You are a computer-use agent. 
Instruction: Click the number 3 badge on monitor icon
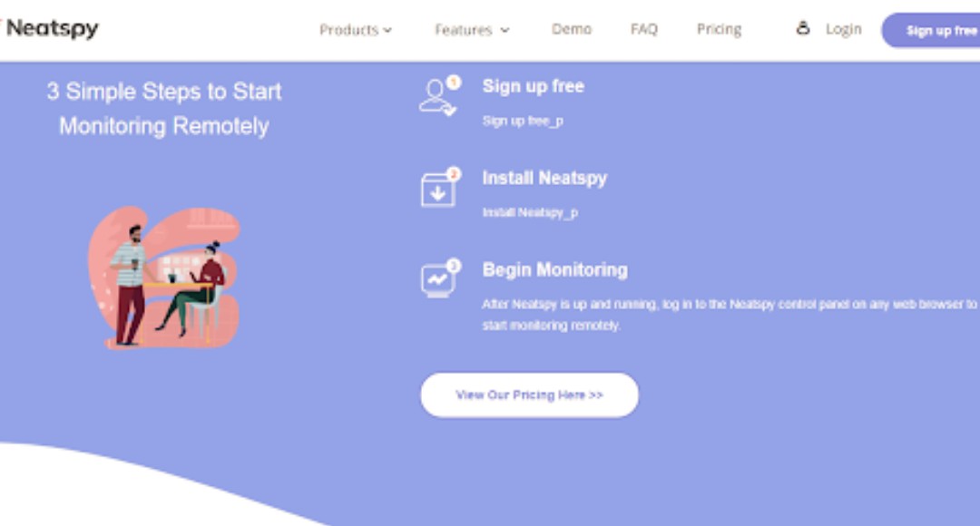pyautogui.click(x=454, y=266)
